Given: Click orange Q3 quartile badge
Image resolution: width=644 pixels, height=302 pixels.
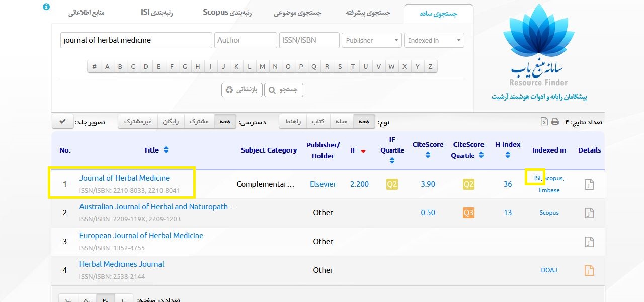Looking at the screenshot, I should click(468, 213).
